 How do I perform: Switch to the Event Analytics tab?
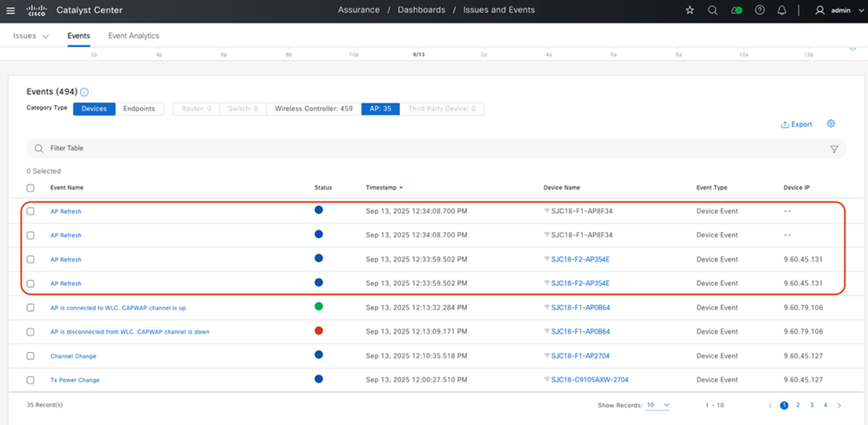133,36
